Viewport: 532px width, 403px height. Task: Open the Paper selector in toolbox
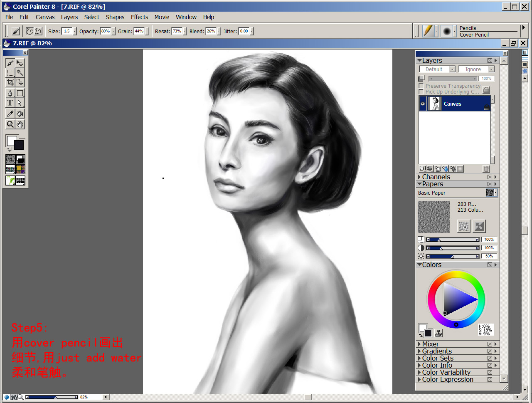click(10, 159)
